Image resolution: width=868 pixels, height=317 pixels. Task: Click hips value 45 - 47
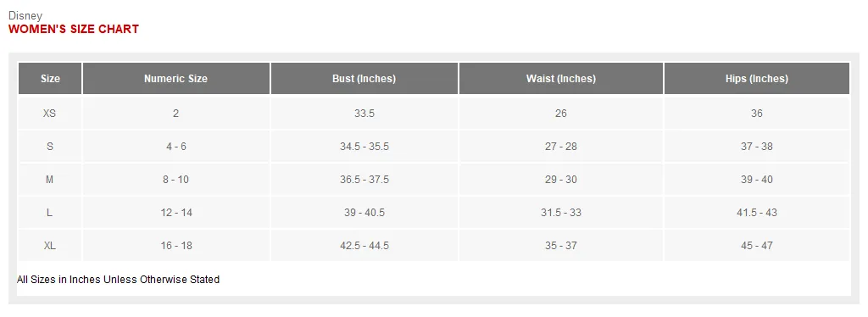pyautogui.click(x=757, y=246)
